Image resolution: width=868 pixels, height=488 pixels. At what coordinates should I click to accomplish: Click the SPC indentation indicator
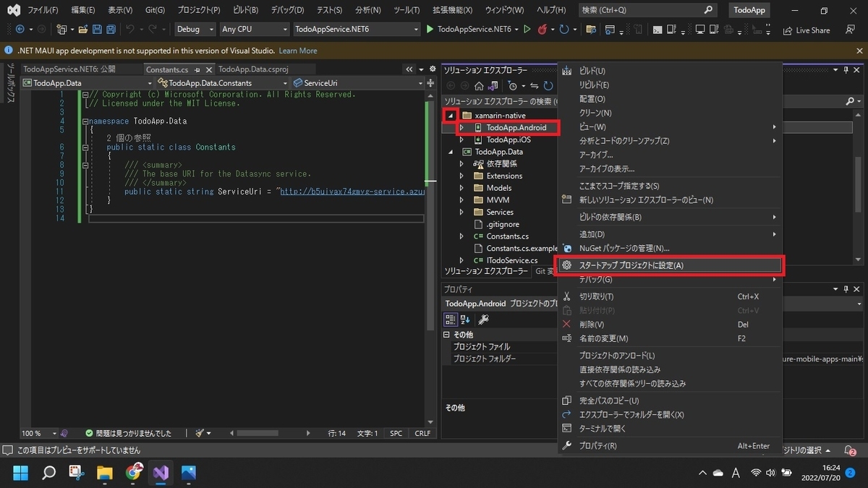click(x=396, y=433)
